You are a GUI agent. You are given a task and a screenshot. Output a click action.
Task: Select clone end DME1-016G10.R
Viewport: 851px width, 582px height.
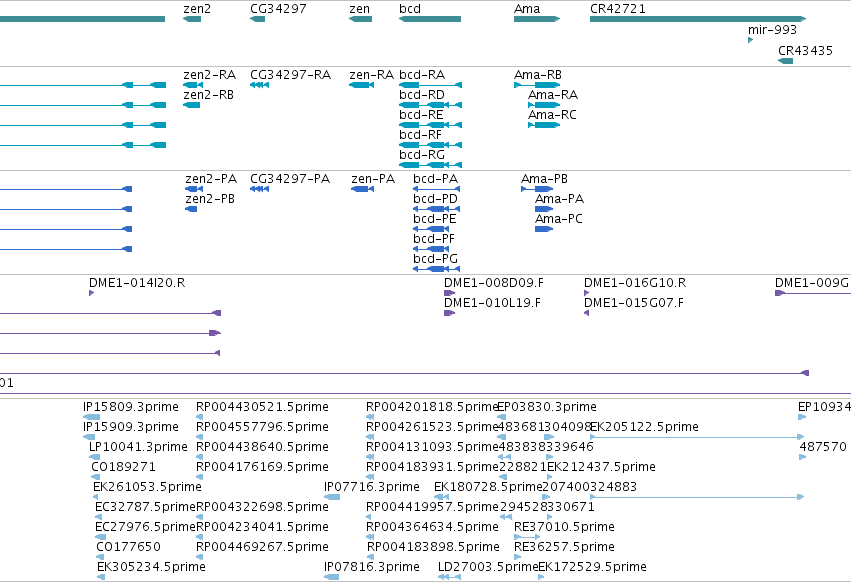pos(587,293)
